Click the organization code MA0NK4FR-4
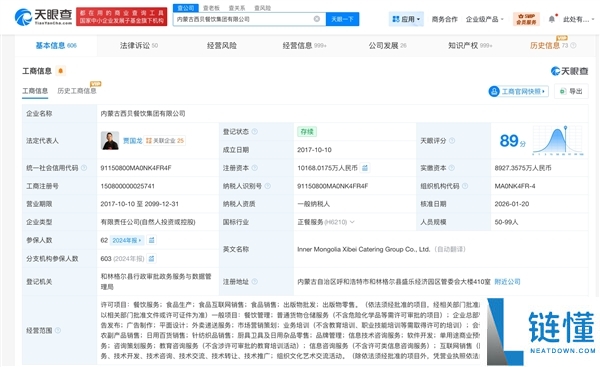The width and height of the screenshot is (600, 367). (515, 186)
